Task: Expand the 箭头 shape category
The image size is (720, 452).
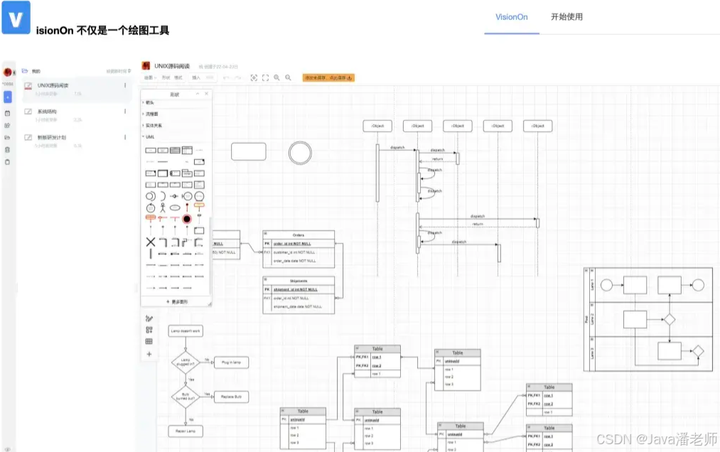Action: 150,102
